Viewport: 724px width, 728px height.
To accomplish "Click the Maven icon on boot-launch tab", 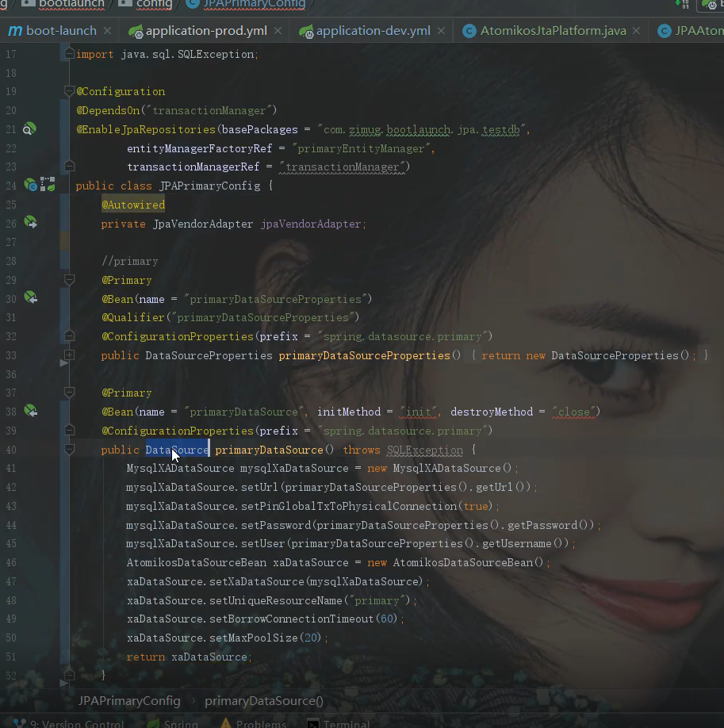I will click(x=15, y=31).
